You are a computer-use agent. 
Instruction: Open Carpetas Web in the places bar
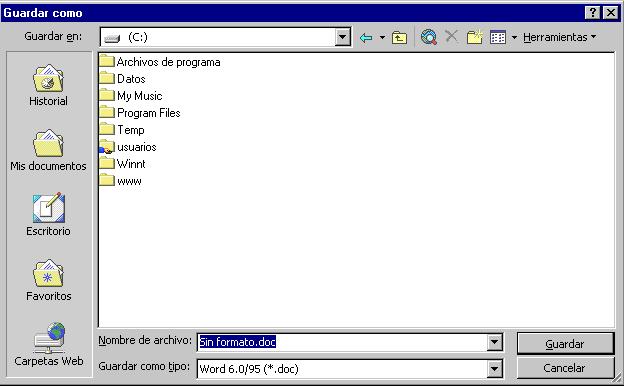point(49,345)
